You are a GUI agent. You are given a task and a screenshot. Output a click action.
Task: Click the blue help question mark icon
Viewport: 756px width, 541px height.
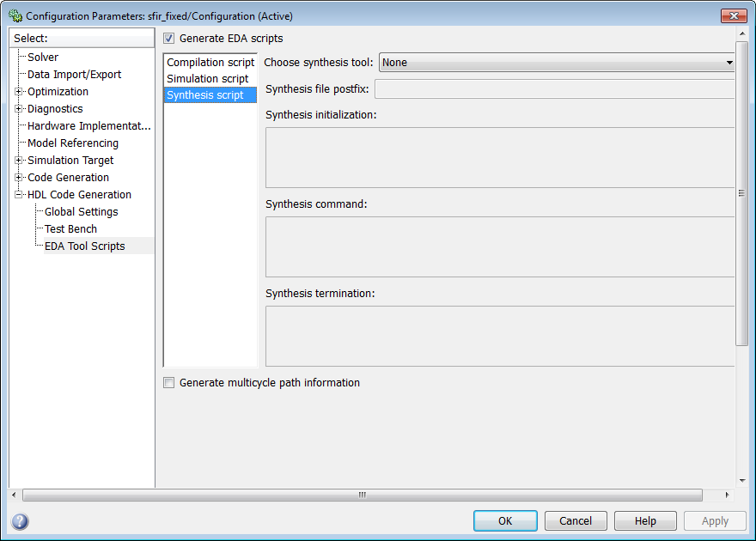pos(21,521)
